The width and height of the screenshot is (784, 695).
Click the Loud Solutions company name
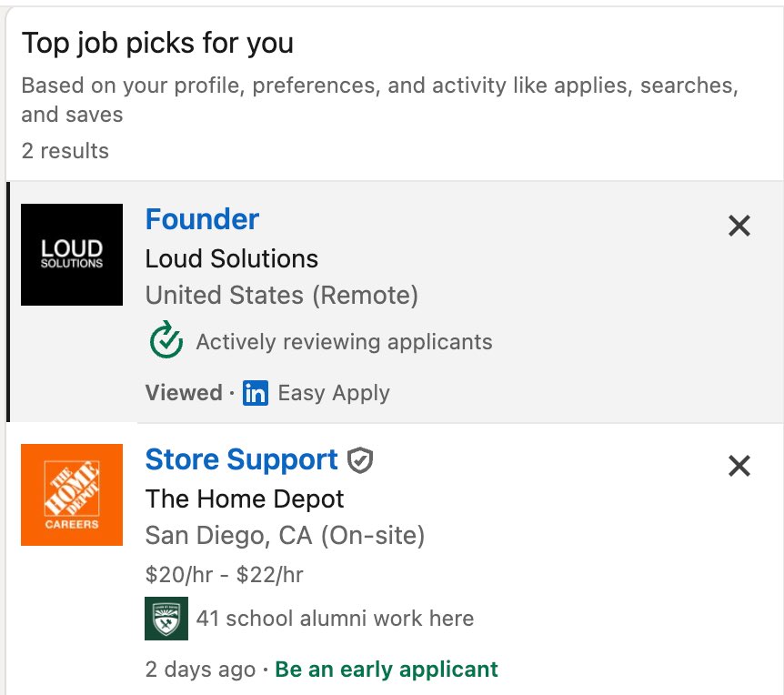[x=232, y=258]
